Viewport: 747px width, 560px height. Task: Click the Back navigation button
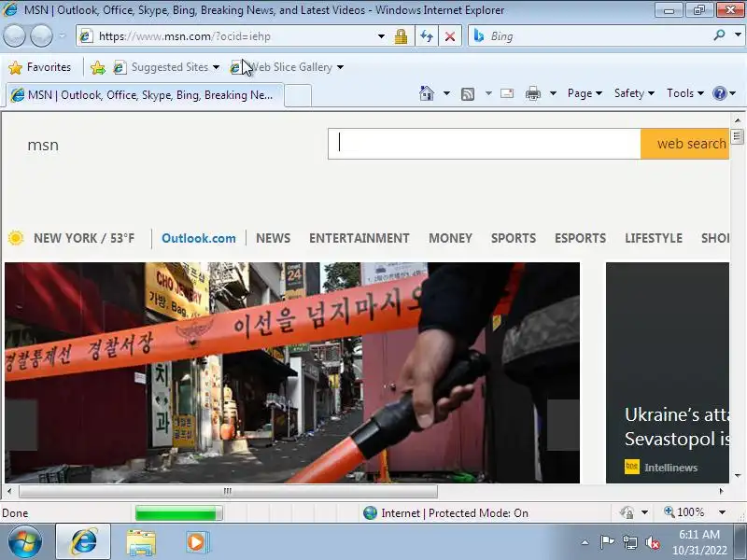pyautogui.click(x=14, y=35)
